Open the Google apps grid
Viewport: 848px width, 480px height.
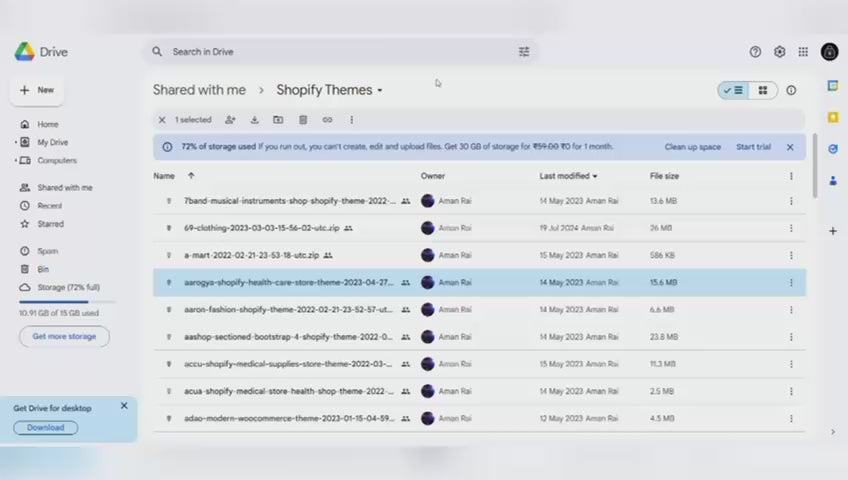coord(803,52)
